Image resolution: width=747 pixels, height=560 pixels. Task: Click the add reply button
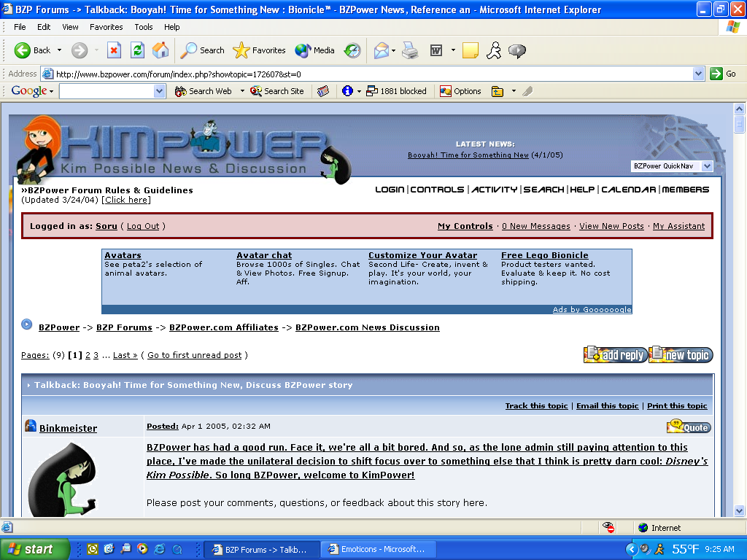pyautogui.click(x=616, y=355)
